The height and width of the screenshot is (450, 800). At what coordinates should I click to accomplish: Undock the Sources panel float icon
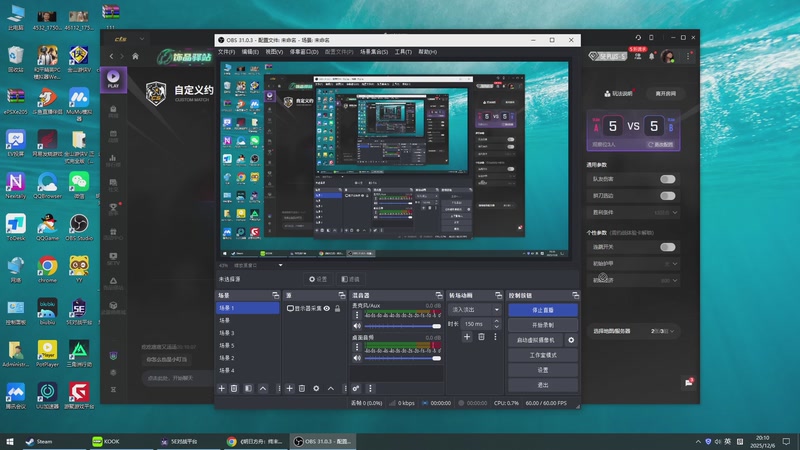342,295
